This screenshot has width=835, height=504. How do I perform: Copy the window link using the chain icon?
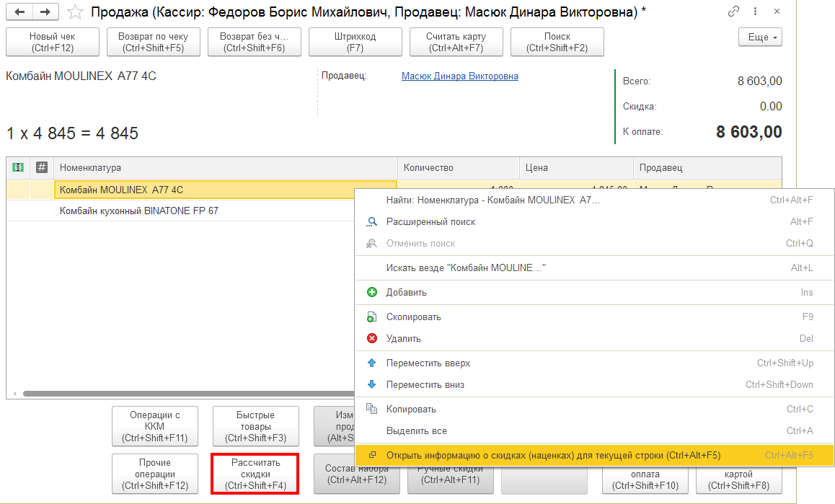(x=734, y=12)
